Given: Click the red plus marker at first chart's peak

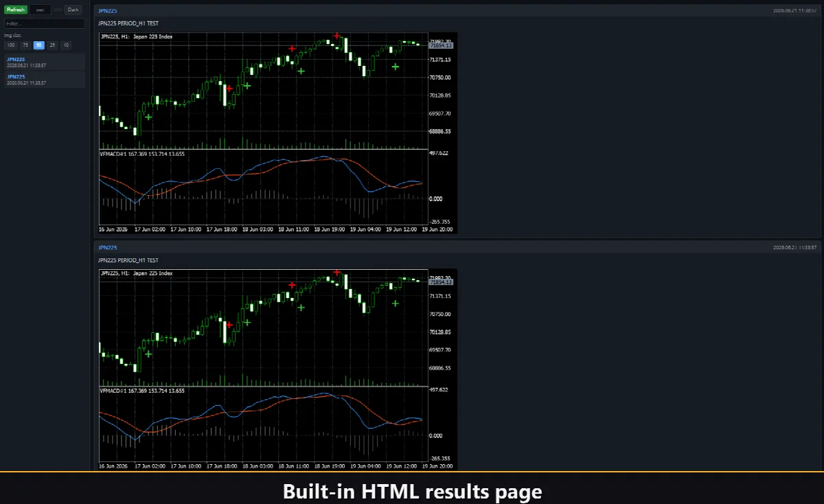Looking at the screenshot, I should click(337, 35).
